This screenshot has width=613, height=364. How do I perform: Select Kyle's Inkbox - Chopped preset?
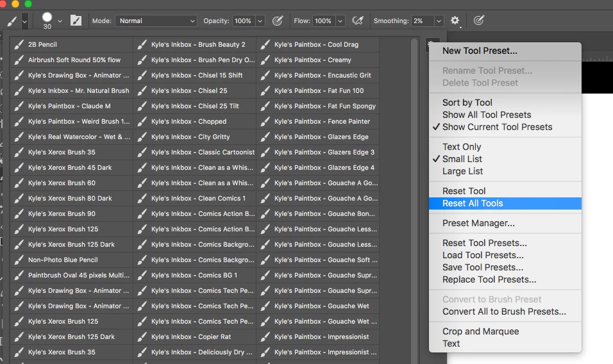pyautogui.click(x=195, y=122)
